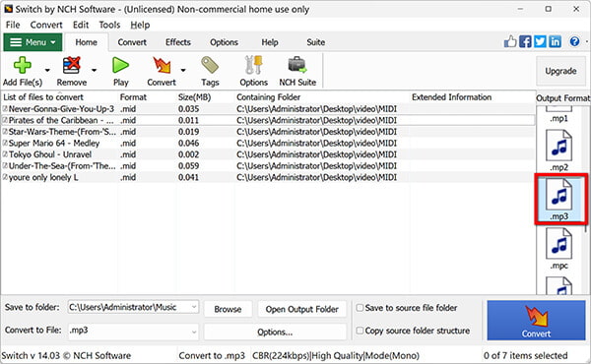Toggle checkbox for youre only lonely L
The height and width of the screenshot is (364, 591).
coord(5,177)
